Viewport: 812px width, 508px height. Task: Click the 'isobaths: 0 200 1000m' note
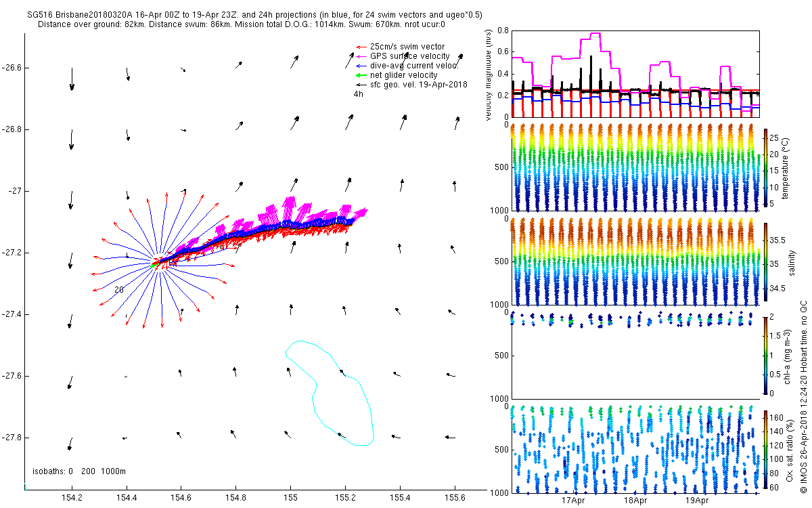click(79, 471)
